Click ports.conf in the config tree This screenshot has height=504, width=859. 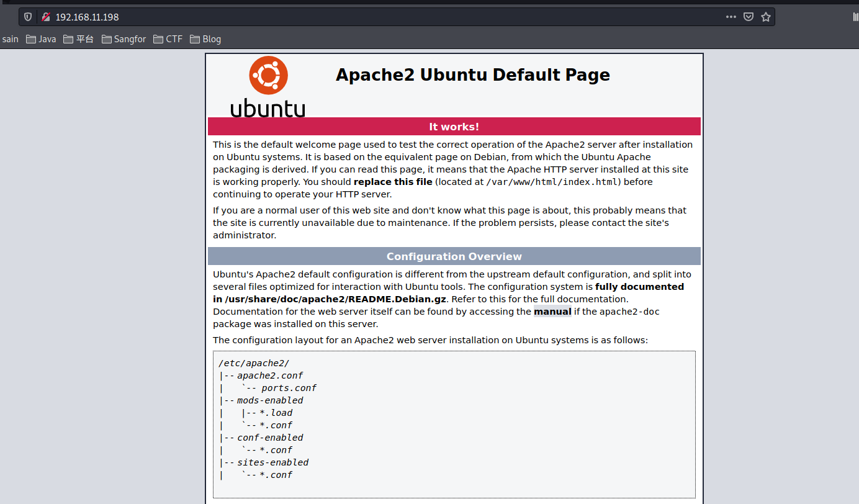click(289, 388)
